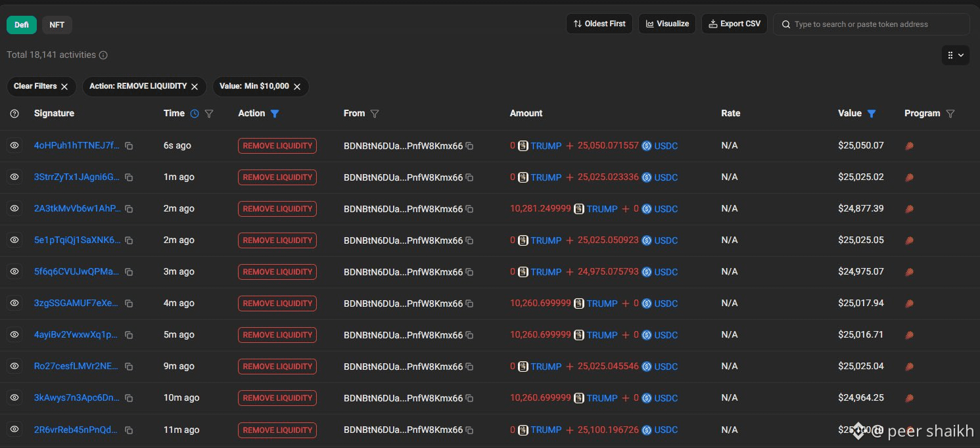Click amount 25,025.045546
980x448 pixels.
(608, 367)
